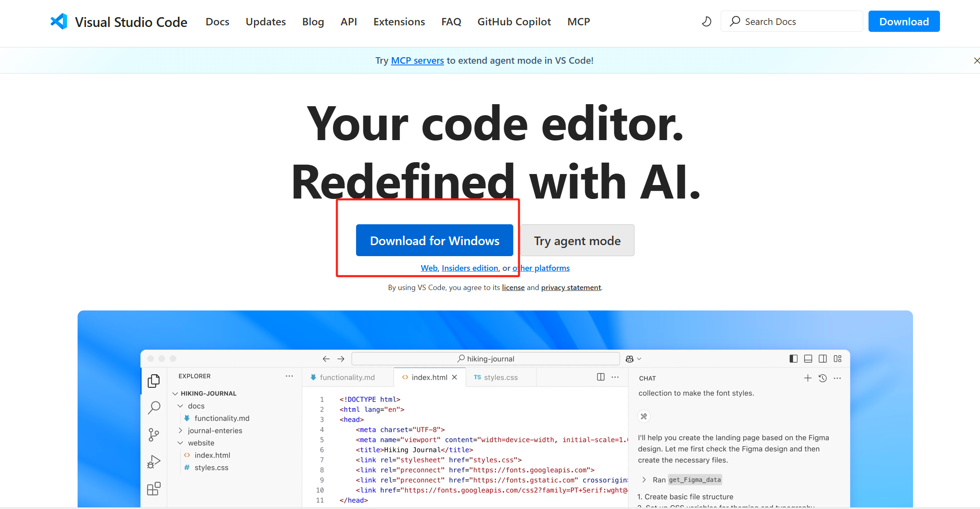The image size is (980, 509).
Task: Click '1. Create basic file structure' text
Action: [685, 497]
